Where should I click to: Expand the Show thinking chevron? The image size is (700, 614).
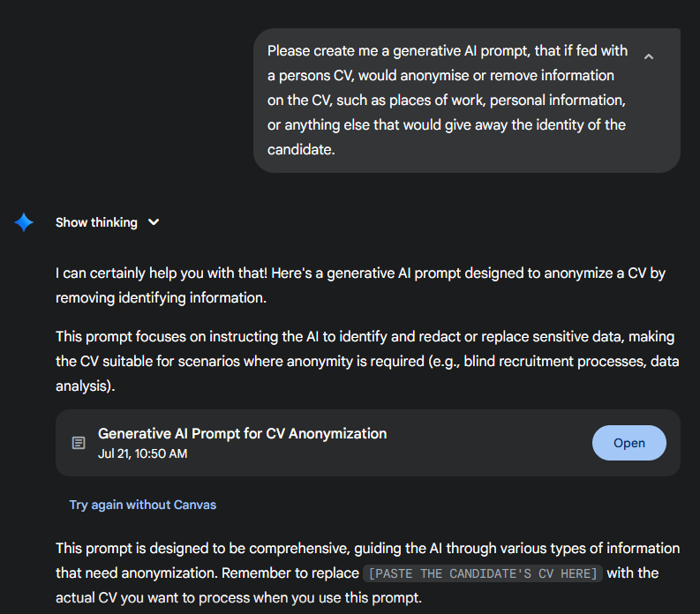pos(154,222)
